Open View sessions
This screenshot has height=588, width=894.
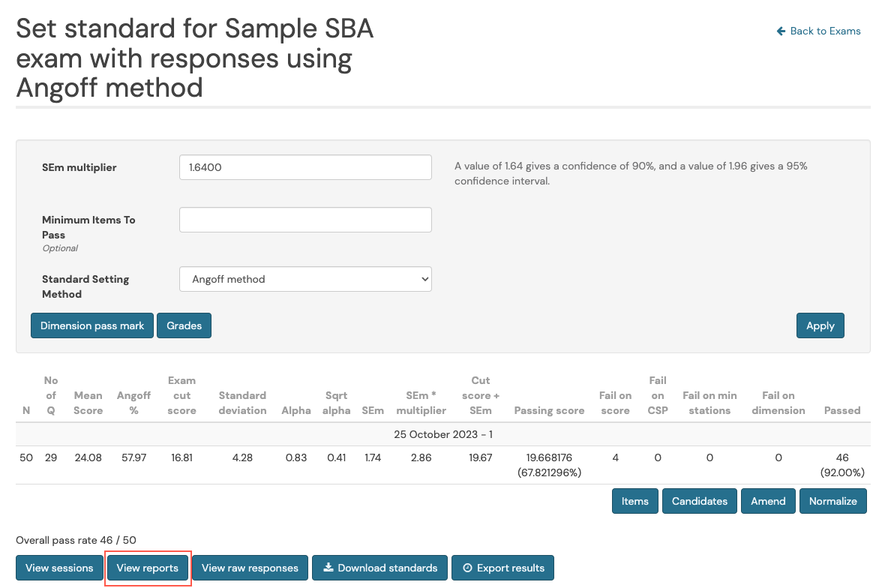pyautogui.click(x=59, y=568)
